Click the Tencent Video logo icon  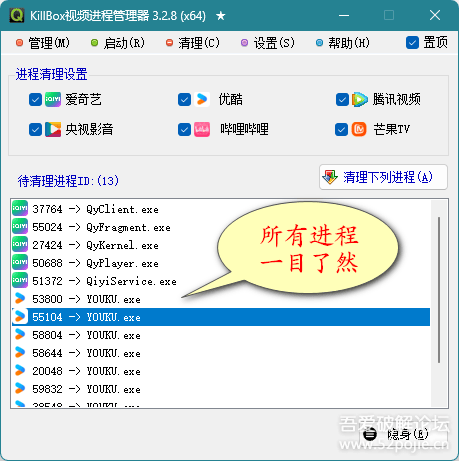point(360,99)
